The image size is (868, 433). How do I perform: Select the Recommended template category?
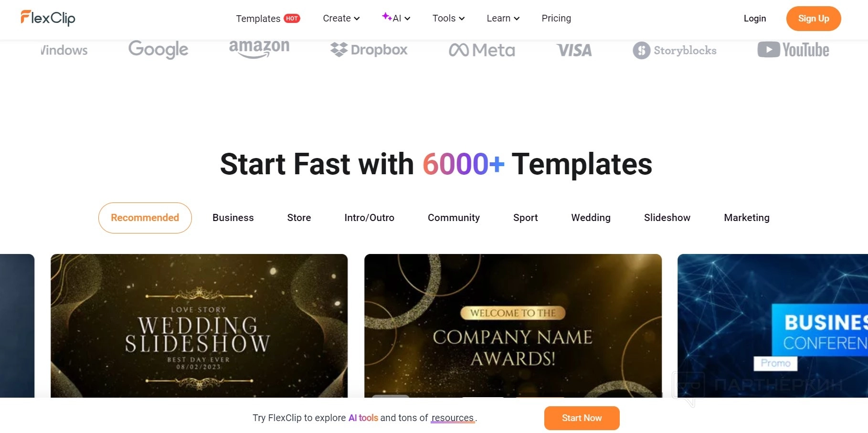[x=145, y=218]
